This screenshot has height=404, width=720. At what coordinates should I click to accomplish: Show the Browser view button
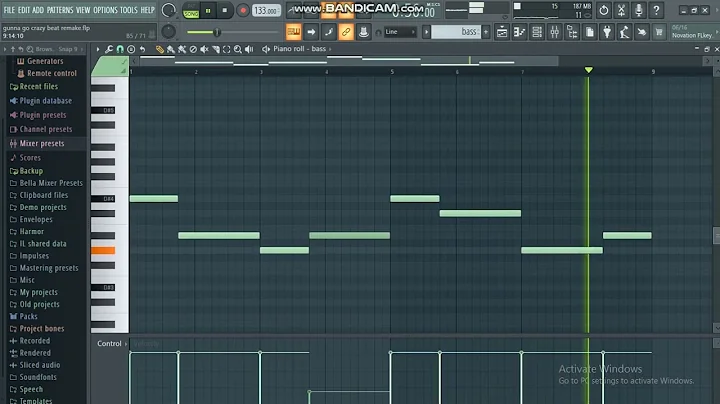click(572, 32)
